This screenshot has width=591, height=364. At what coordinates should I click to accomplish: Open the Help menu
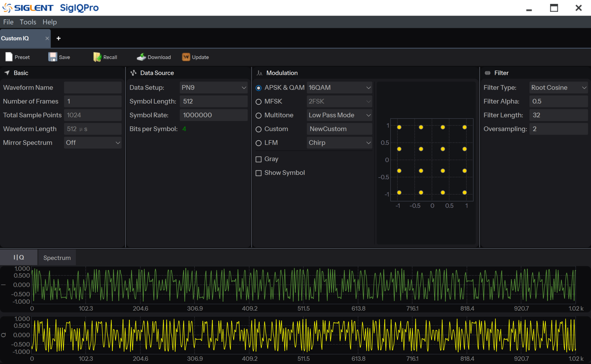tap(50, 22)
